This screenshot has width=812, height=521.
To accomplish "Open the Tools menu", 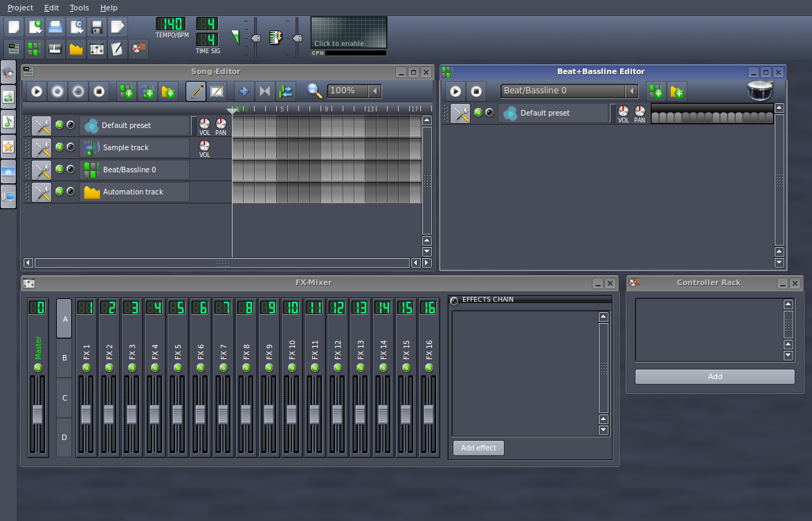I will click(x=78, y=8).
